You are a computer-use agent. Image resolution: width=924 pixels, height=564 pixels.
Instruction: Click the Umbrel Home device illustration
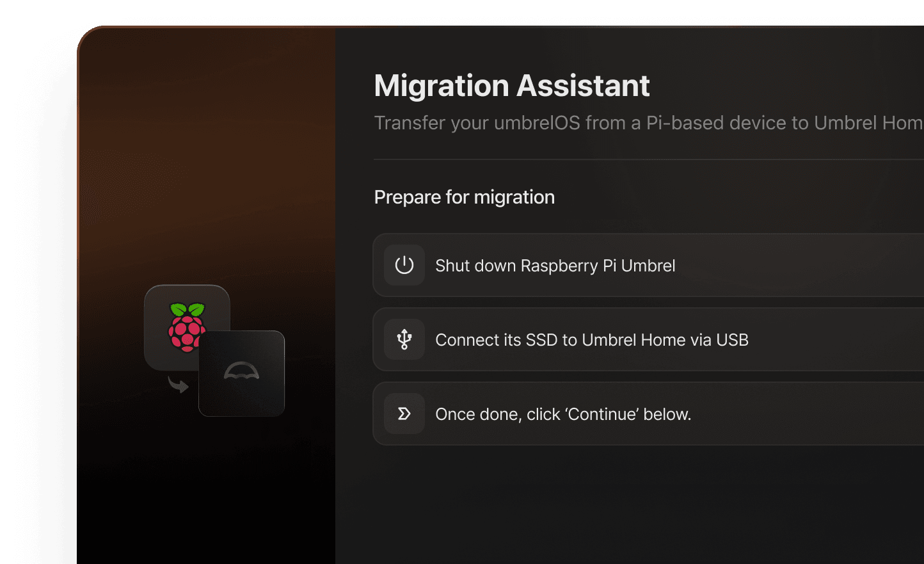pos(242,373)
